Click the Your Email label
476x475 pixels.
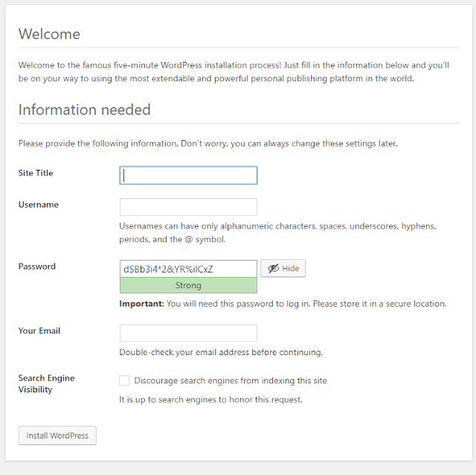pyautogui.click(x=39, y=331)
